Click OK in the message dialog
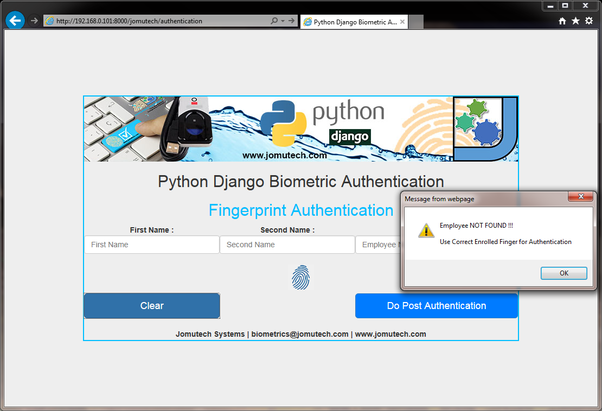 click(564, 273)
